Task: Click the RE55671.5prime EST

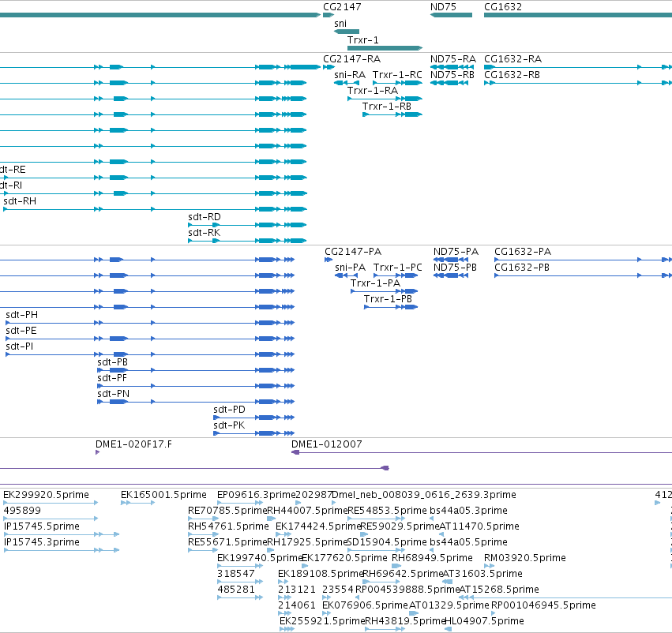Action: [x=203, y=550]
